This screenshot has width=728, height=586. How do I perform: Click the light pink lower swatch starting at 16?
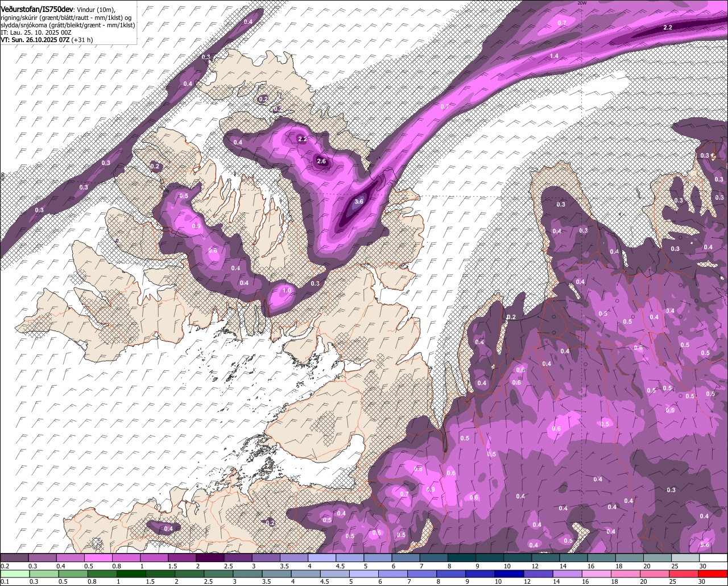597,573
